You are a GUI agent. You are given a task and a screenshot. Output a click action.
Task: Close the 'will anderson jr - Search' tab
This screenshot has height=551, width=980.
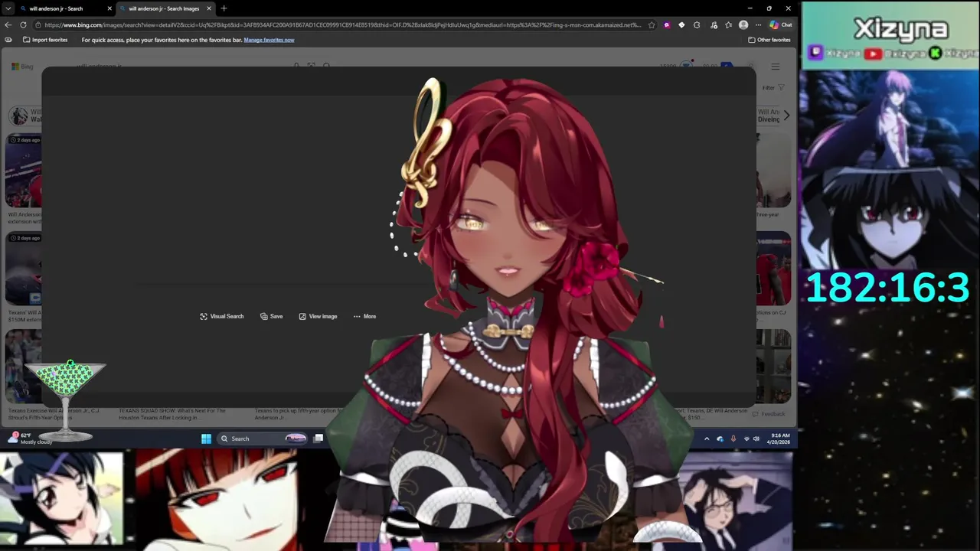coord(109,8)
